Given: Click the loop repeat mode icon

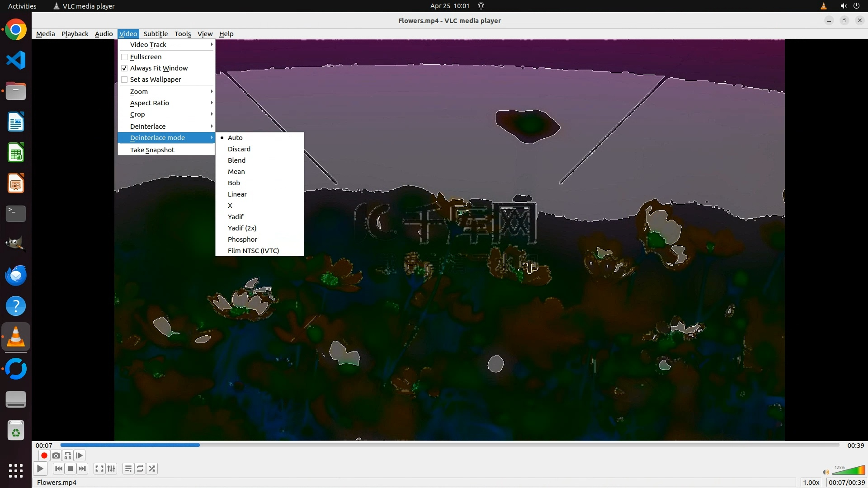Looking at the screenshot, I should click(x=140, y=469).
